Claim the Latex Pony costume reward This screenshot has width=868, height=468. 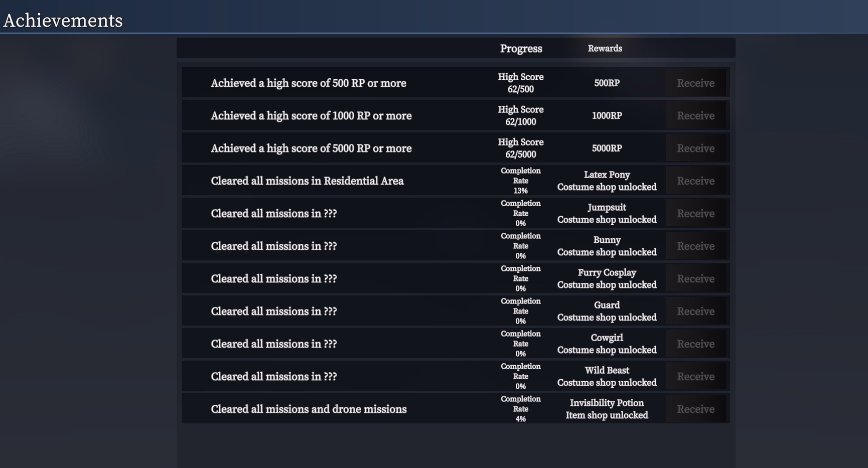(x=695, y=181)
